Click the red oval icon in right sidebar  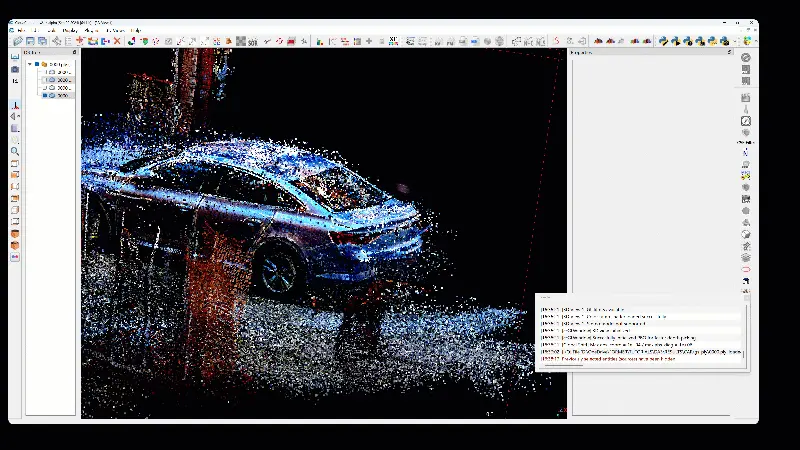(746, 270)
